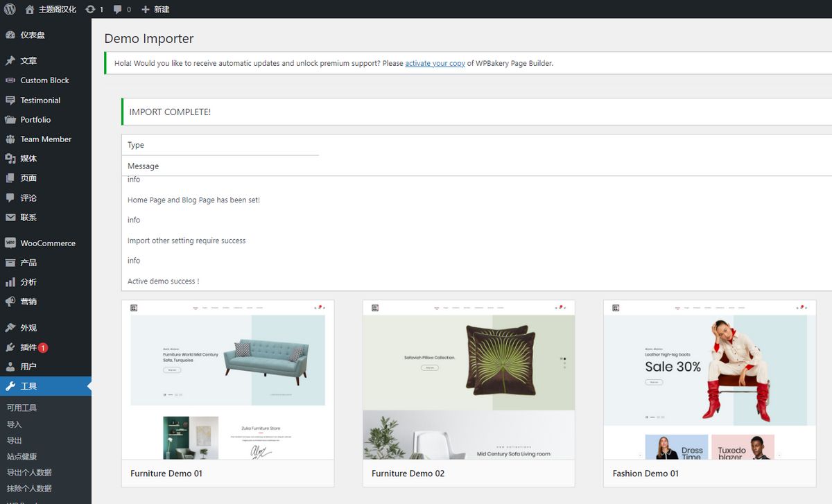Viewport: 832px width, 504px height.
Task: Click the 'Active demo success !' log message
Action: pos(164,281)
